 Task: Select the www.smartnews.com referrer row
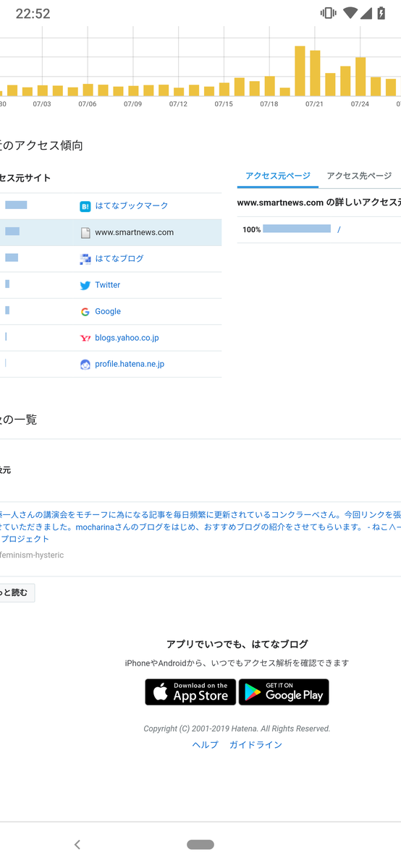pyautogui.click(x=111, y=233)
